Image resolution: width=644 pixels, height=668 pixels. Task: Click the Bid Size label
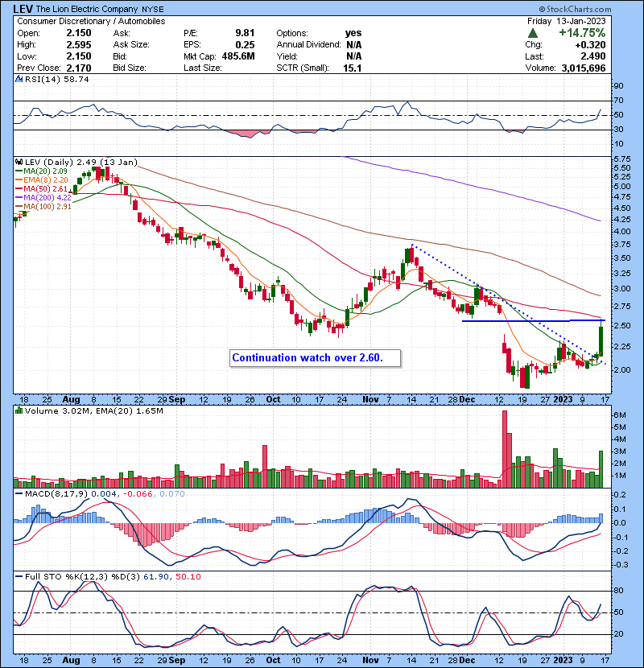tap(130, 68)
